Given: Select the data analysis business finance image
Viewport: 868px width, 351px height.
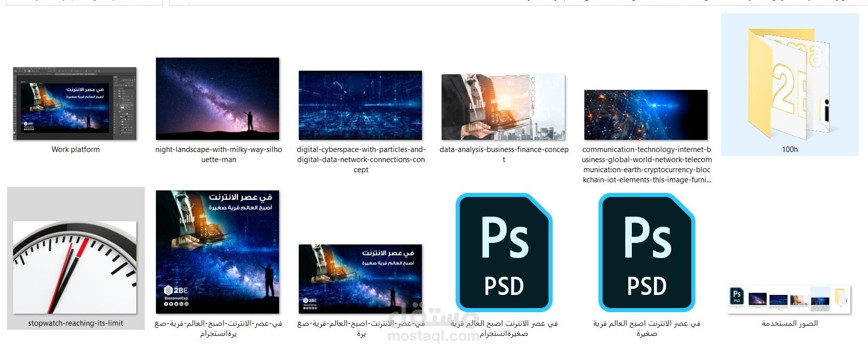Looking at the screenshot, I should pos(503,107).
